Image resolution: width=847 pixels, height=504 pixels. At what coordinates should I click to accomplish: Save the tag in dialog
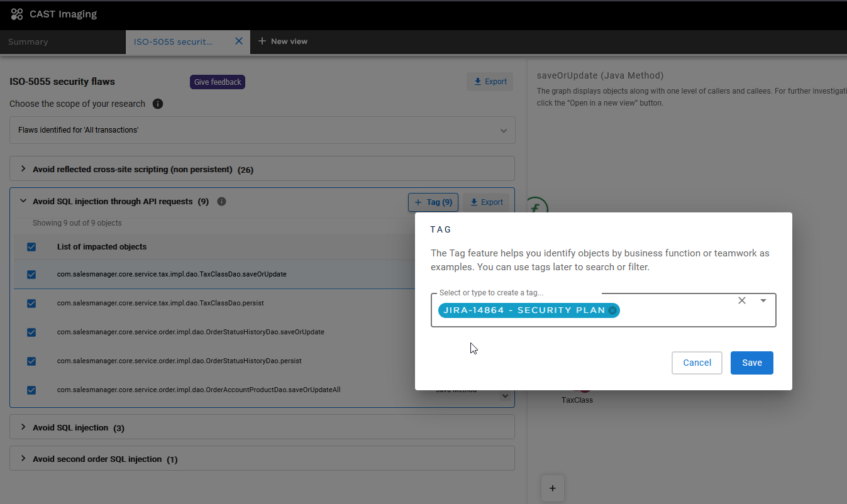click(751, 363)
